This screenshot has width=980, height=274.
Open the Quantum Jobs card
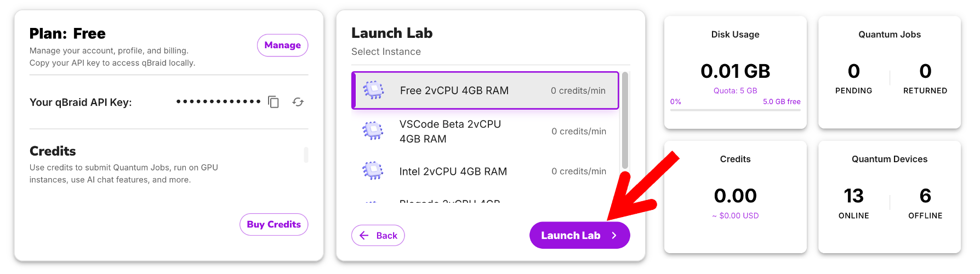pos(889,71)
